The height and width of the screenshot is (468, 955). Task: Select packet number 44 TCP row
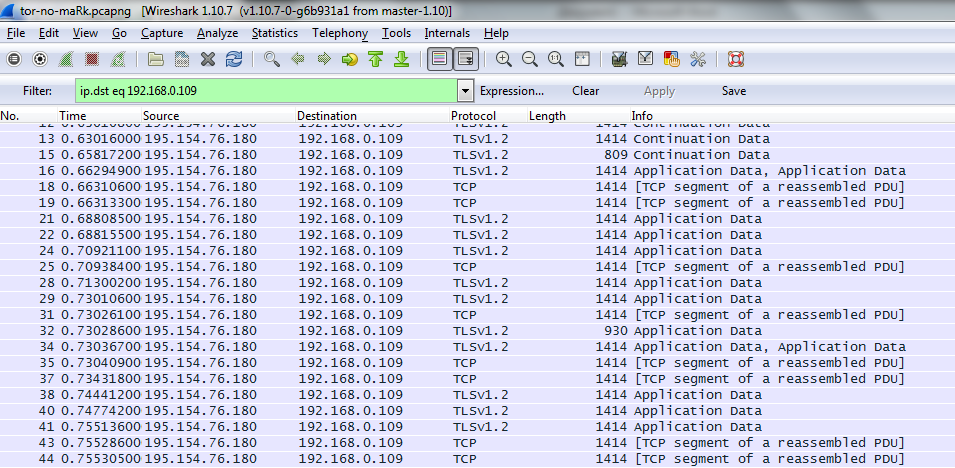pyautogui.click(x=478, y=459)
